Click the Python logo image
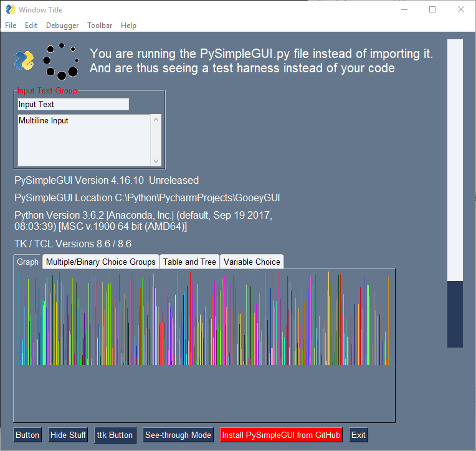 24,60
